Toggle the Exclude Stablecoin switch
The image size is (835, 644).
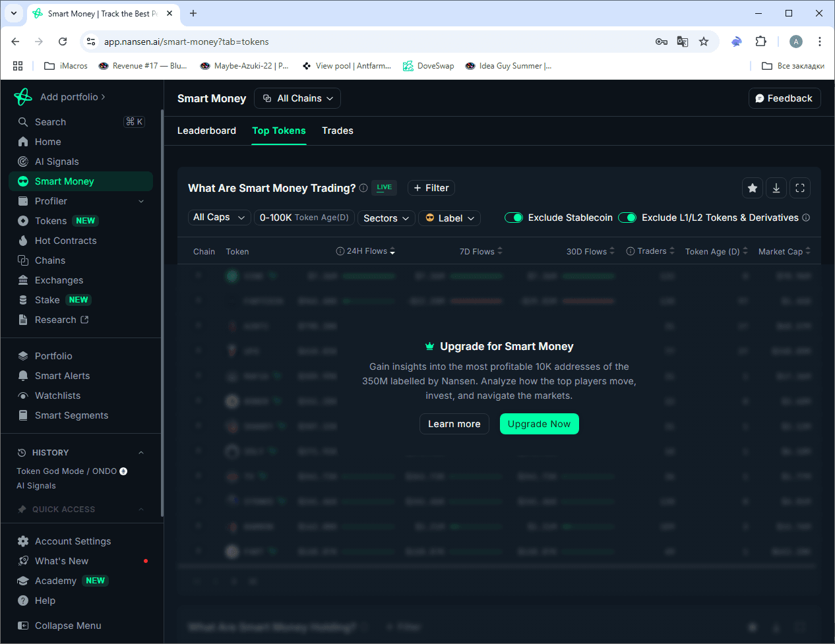click(514, 218)
